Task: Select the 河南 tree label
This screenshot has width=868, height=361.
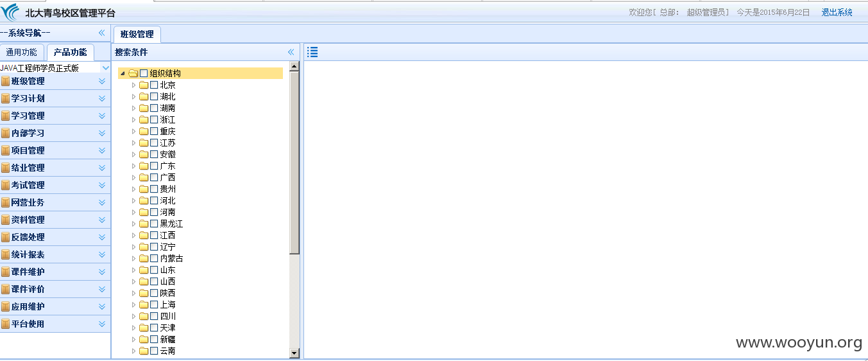Action: pyautogui.click(x=167, y=212)
